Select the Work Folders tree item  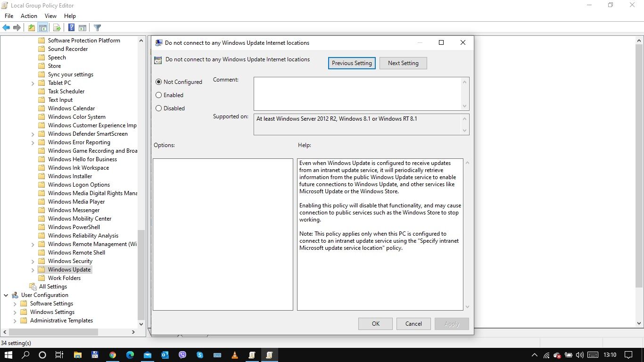pos(64,278)
